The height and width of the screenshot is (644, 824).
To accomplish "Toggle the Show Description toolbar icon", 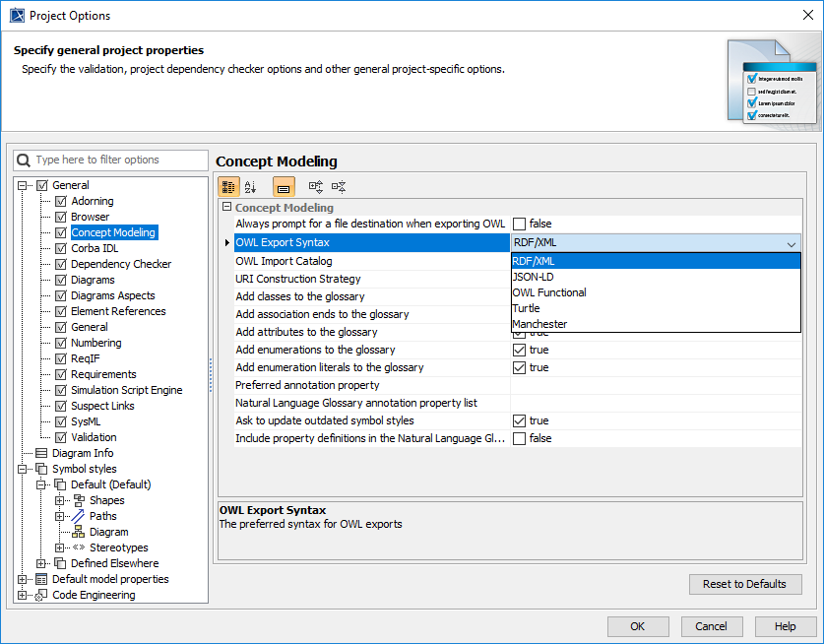I will pos(284,186).
